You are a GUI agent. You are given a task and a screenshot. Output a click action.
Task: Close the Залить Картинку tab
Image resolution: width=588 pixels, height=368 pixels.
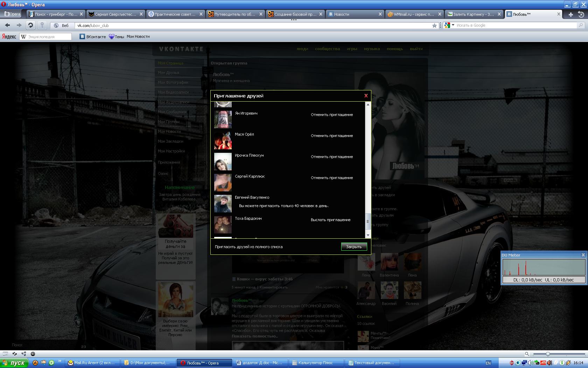click(499, 14)
